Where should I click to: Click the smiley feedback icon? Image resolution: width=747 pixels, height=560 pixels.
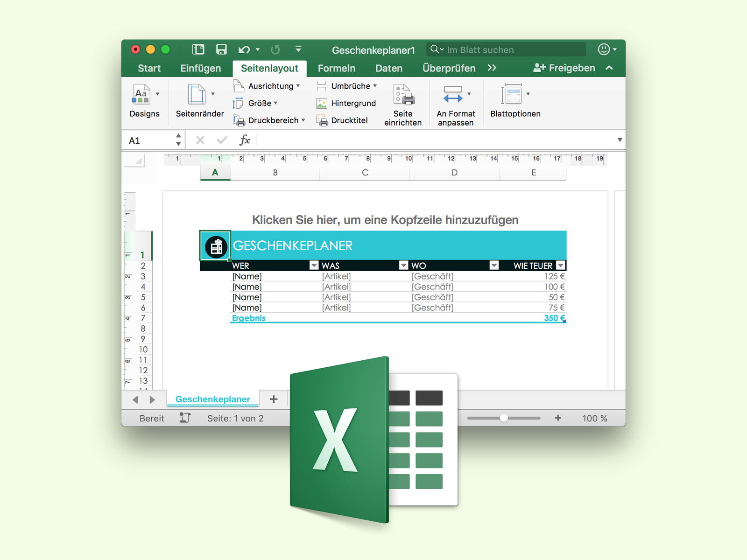pos(604,49)
